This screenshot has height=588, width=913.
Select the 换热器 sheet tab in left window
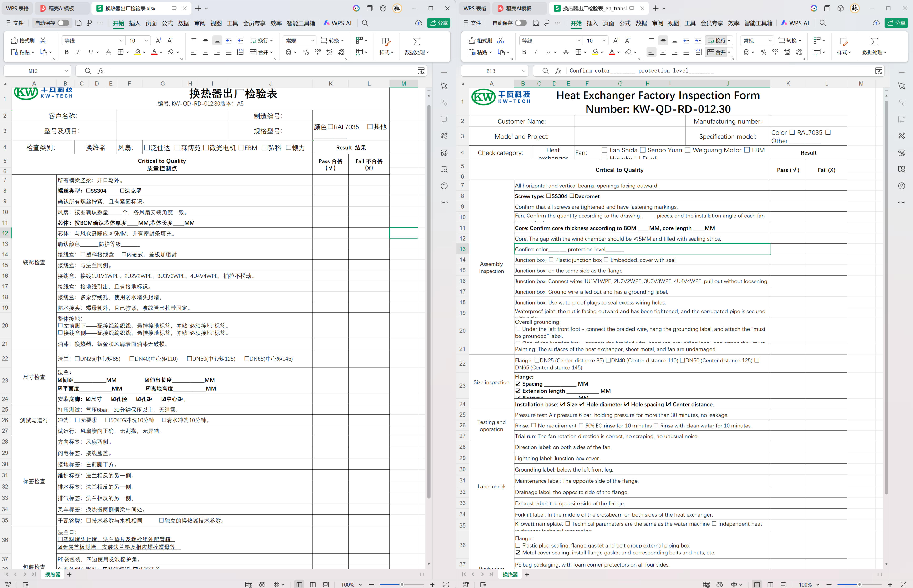pyautogui.click(x=53, y=574)
